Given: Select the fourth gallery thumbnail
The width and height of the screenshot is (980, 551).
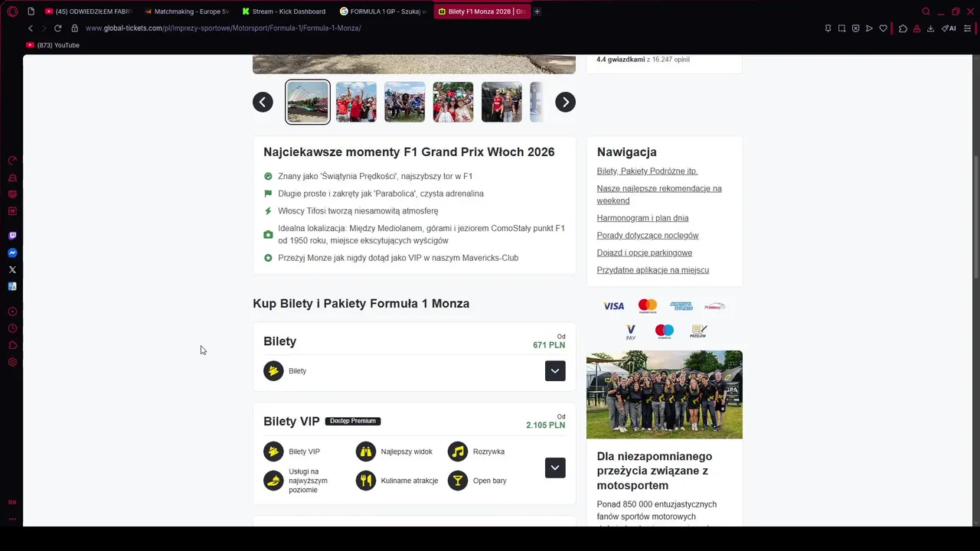Looking at the screenshot, I should (x=453, y=102).
